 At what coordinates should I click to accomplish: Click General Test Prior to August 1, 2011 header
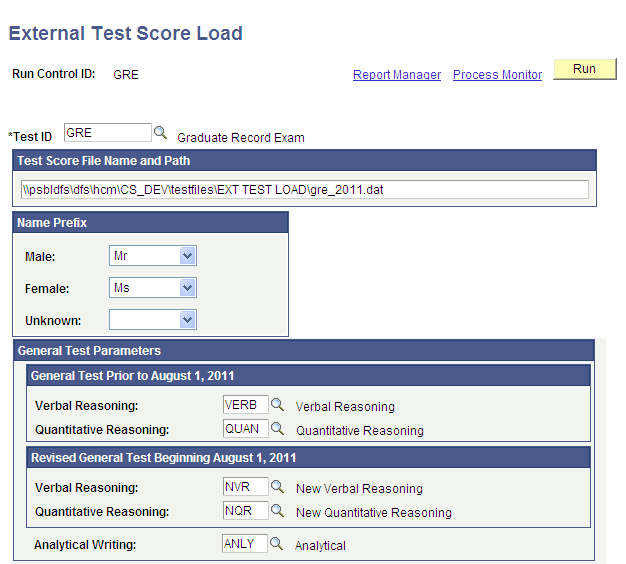(308, 375)
